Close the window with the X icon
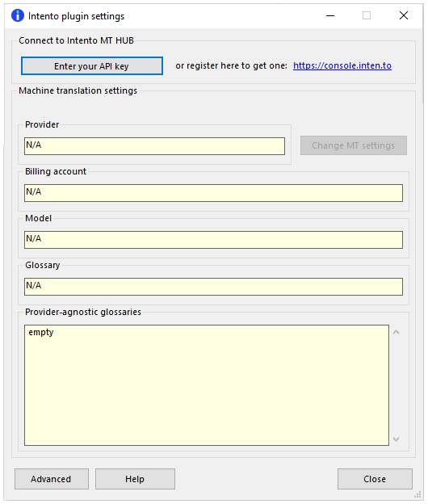 404,15
